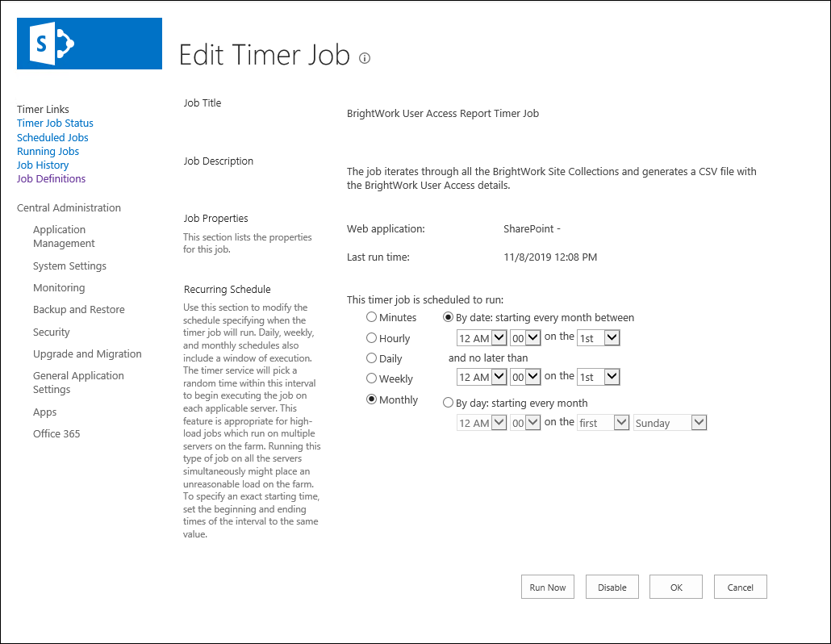The height and width of the screenshot is (644, 831).
Task: Open Backup and Restore section
Action: pyautogui.click(x=79, y=310)
